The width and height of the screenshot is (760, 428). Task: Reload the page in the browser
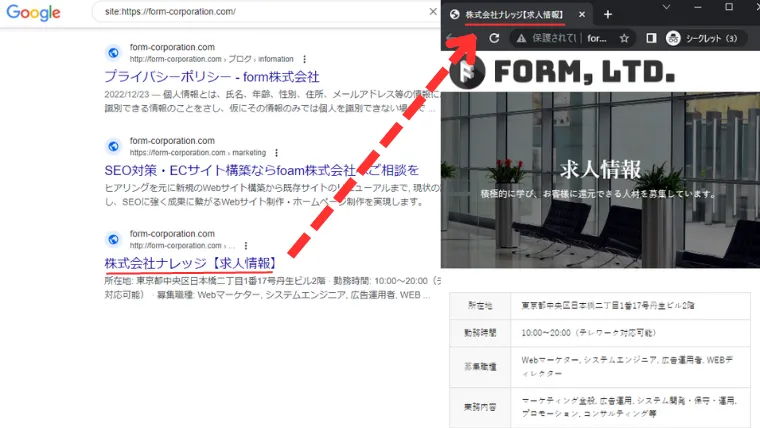(x=493, y=39)
